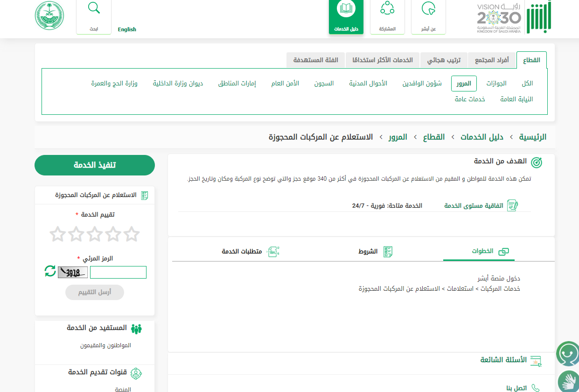This screenshot has width=579, height=392.
Task: Open the search (ابحث) magnifier icon
Action: coord(94,8)
